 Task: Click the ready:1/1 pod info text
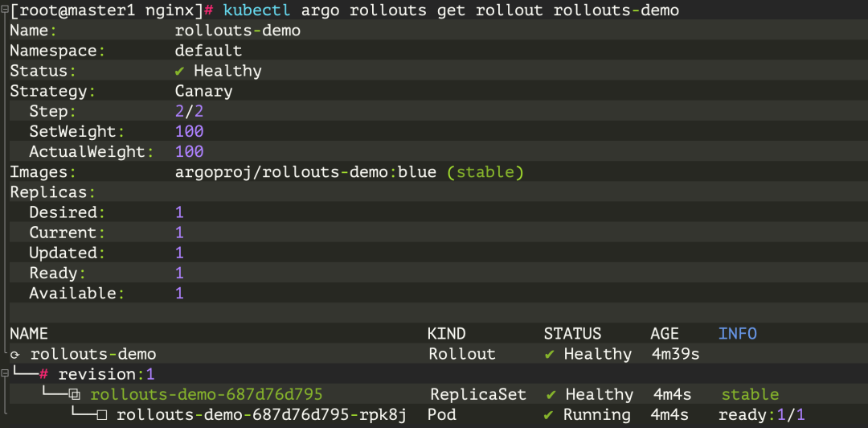click(762, 414)
